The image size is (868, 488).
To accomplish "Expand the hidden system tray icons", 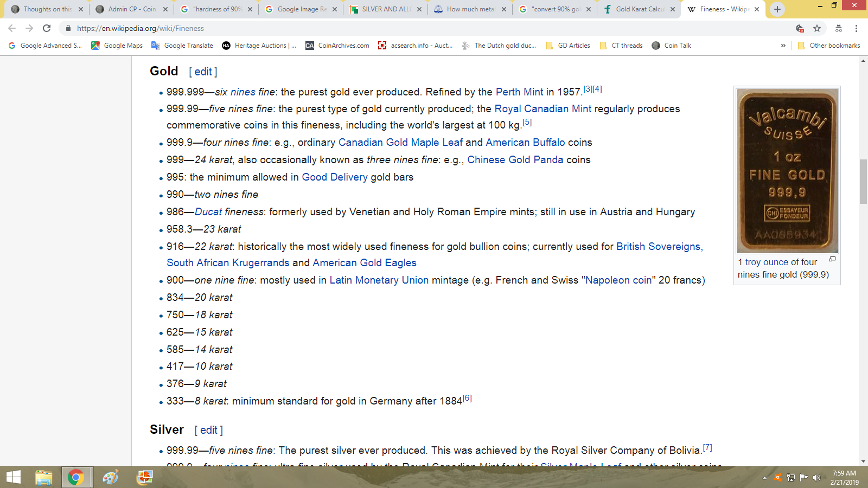I will click(764, 478).
